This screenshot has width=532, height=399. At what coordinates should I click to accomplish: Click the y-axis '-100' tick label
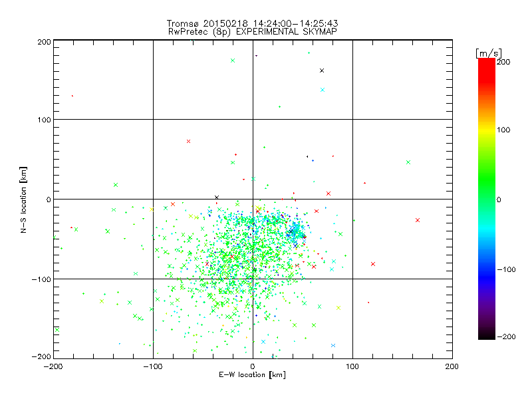(41, 279)
